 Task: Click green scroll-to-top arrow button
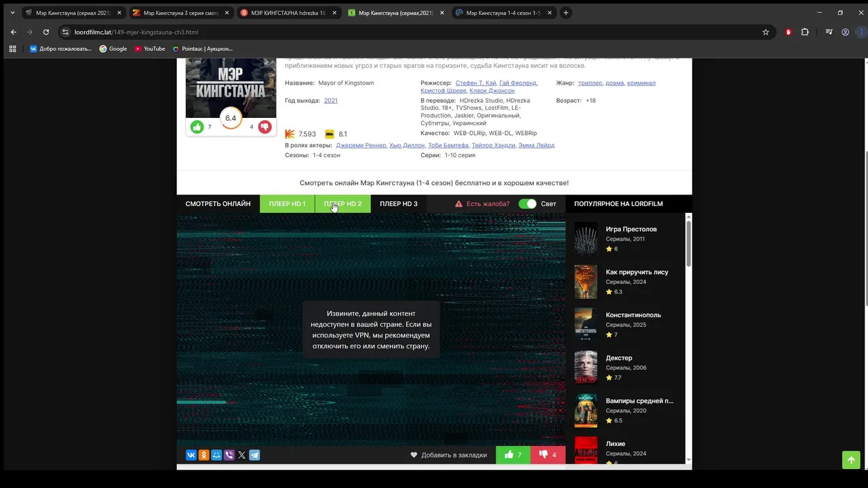851,460
